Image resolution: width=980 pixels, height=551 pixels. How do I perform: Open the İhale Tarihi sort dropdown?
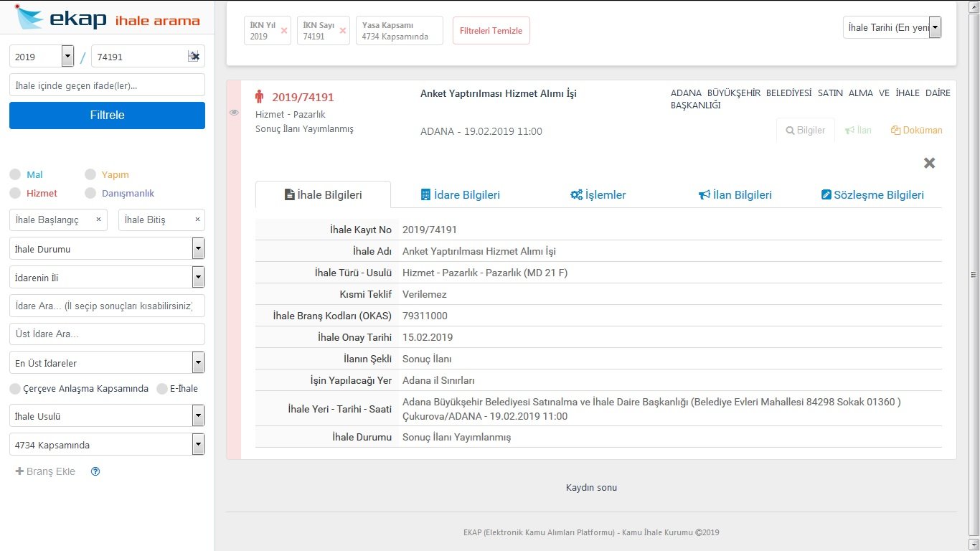[892, 27]
